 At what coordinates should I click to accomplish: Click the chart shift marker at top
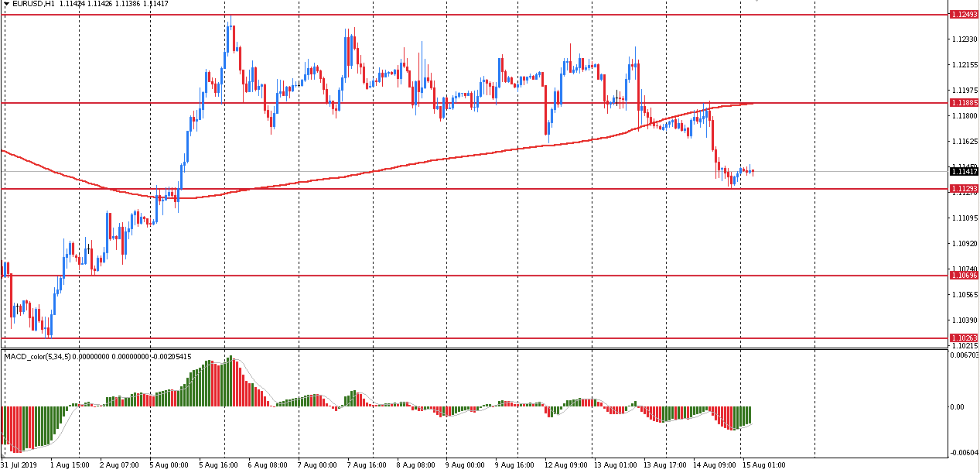[757, 2]
